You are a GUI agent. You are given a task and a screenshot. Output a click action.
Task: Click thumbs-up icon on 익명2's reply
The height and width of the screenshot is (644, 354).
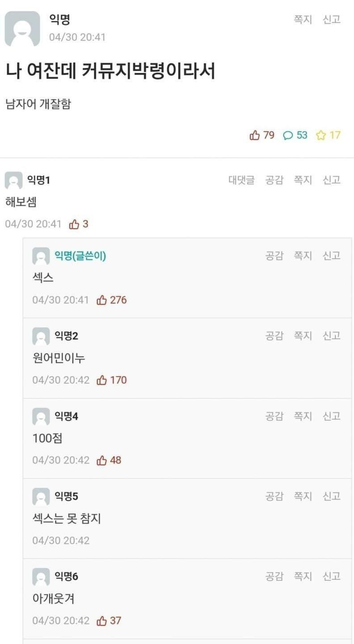coord(102,380)
